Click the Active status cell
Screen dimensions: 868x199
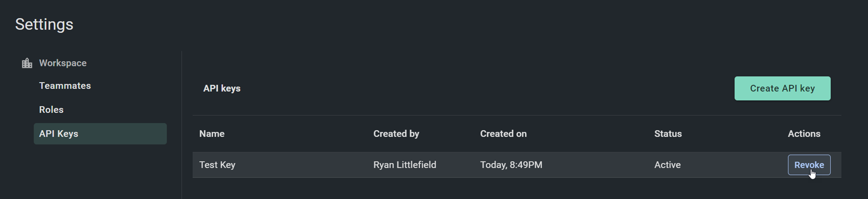coord(667,165)
